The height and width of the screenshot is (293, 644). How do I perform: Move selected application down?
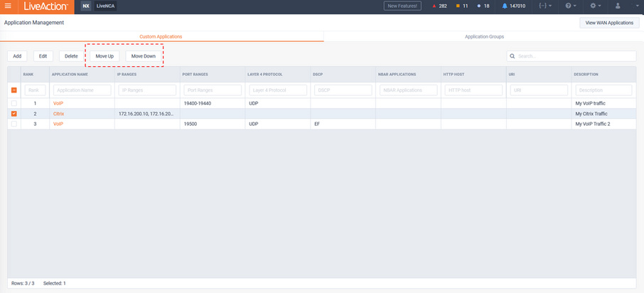point(144,56)
